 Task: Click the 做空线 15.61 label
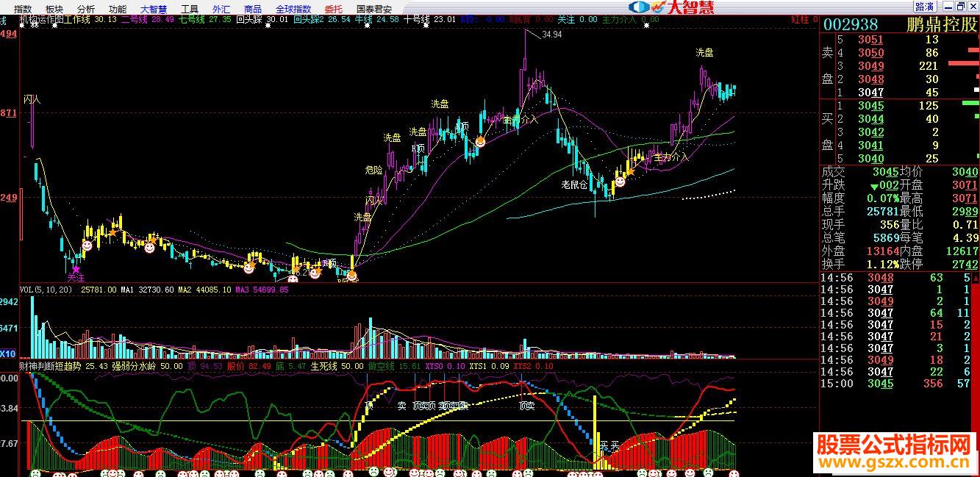pos(394,365)
